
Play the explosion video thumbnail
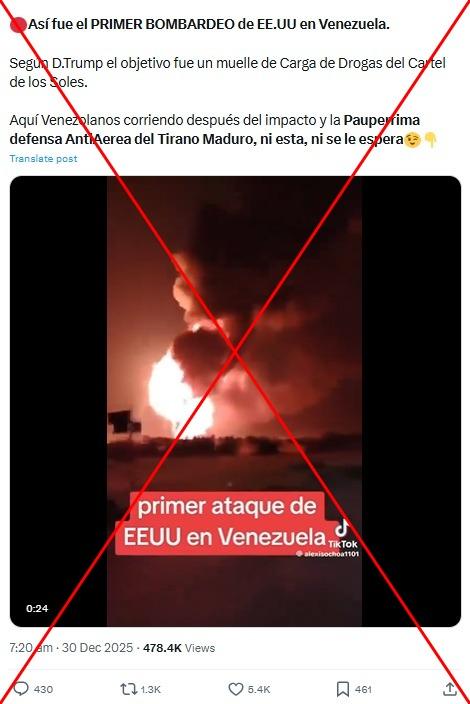[x=235, y=401]
